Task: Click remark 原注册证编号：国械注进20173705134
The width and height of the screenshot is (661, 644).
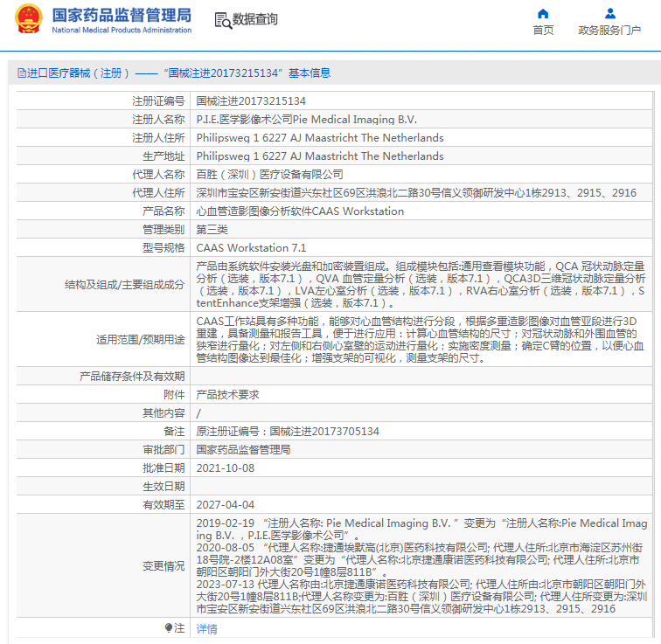Action: point(288,432)
